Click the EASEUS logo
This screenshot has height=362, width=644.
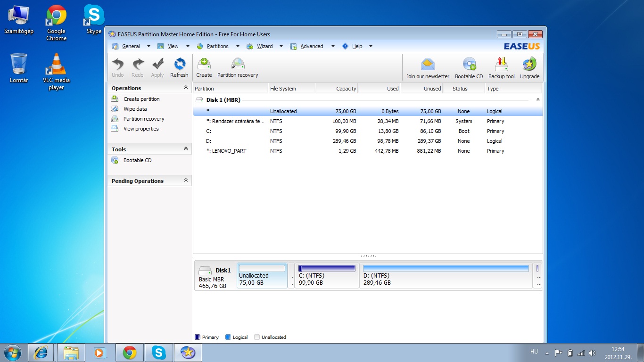click(x=521, y=46)
